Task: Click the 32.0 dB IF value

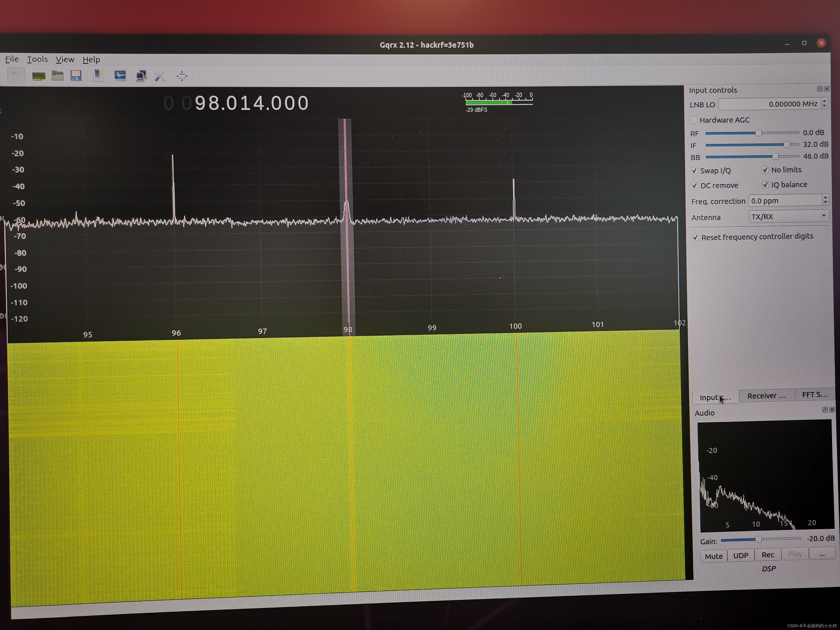Action: coord(815,144)
